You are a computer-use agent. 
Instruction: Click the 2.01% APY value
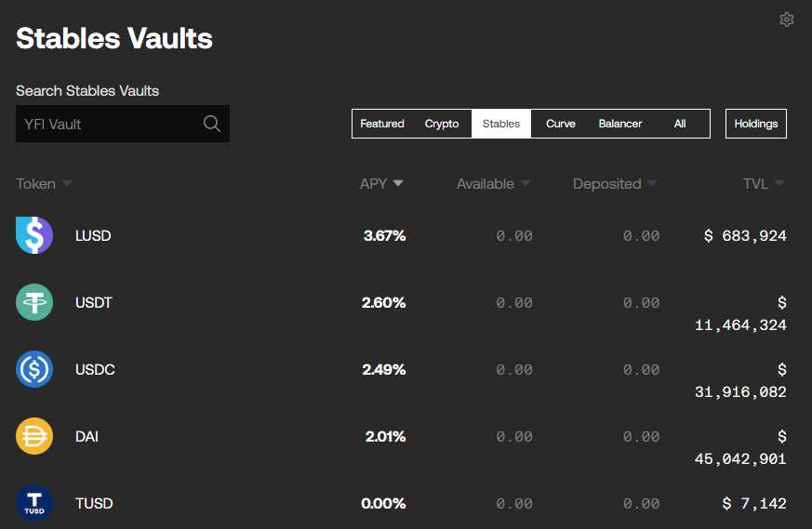click(x=385, y=436)
